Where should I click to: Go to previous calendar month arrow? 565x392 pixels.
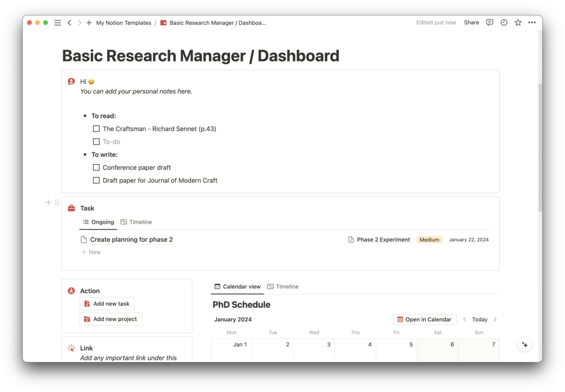tap(464, 319)
